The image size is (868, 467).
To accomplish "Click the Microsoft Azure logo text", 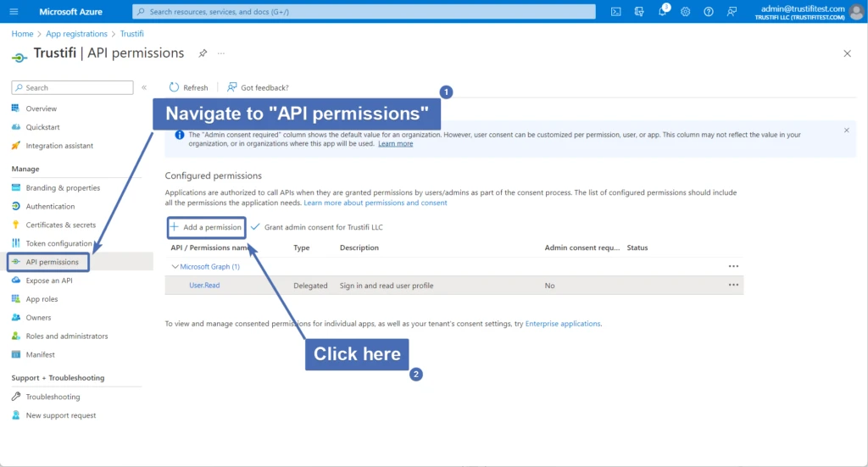I will pyautogui.click(x=70, y=12).
